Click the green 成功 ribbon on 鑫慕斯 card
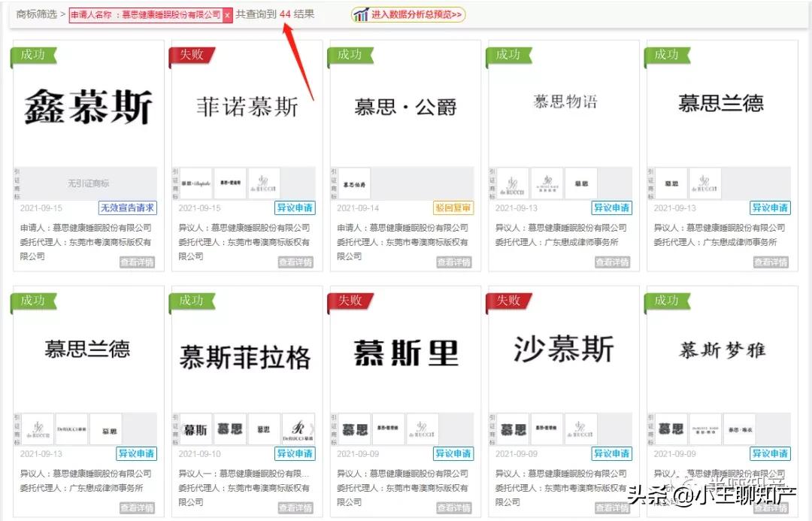 32,56
